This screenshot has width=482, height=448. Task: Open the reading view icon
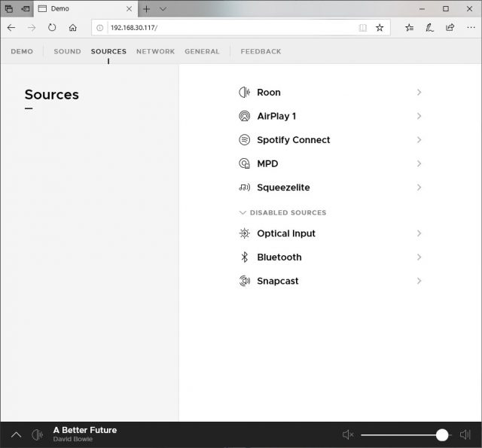(x=363, y=28)
